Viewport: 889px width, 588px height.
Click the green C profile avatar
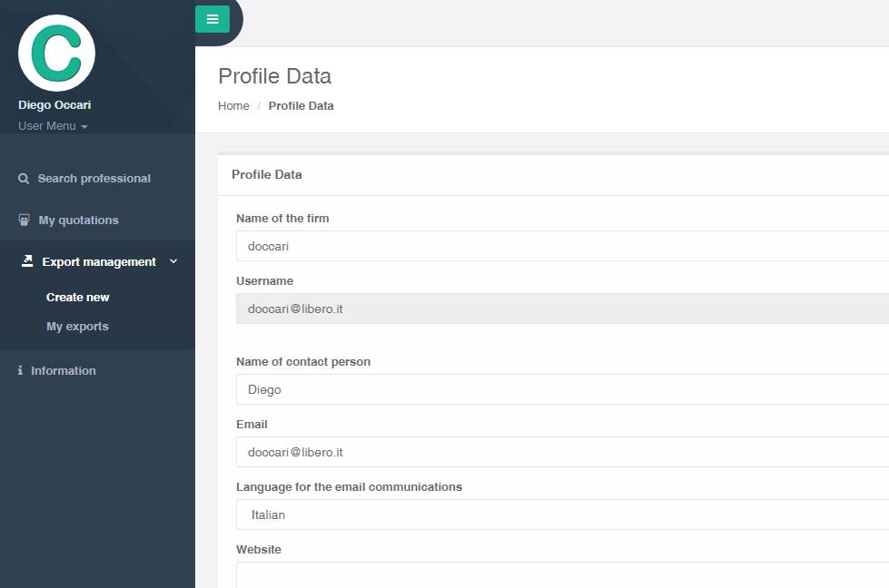pos(56,54)
